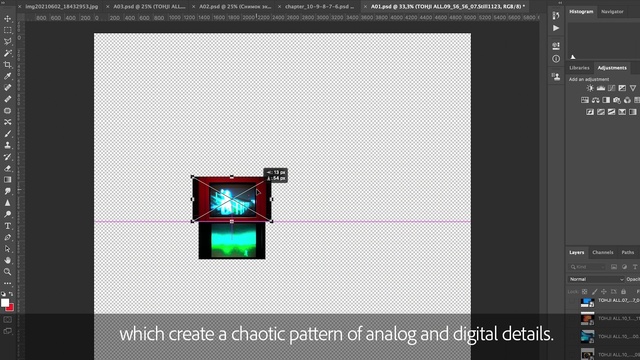Switch to the Libraries panel tab
Screen dimensions: 640x360
(x=579, y=68)
